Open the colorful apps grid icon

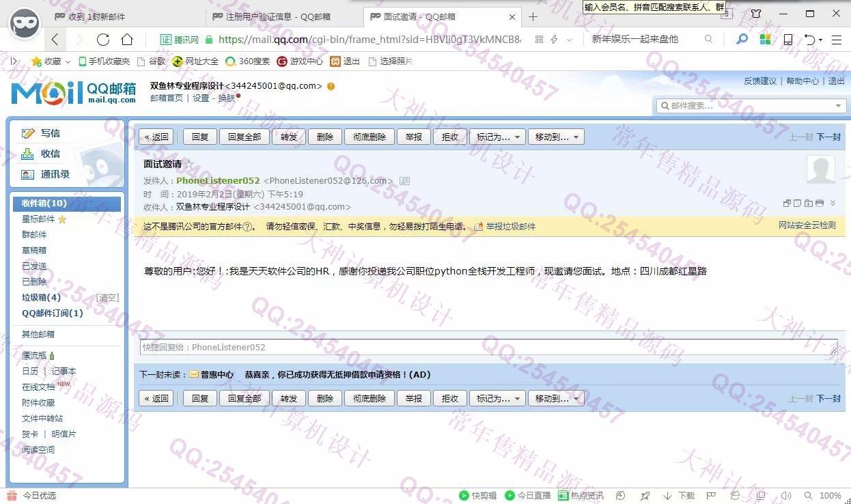point(766,40)
